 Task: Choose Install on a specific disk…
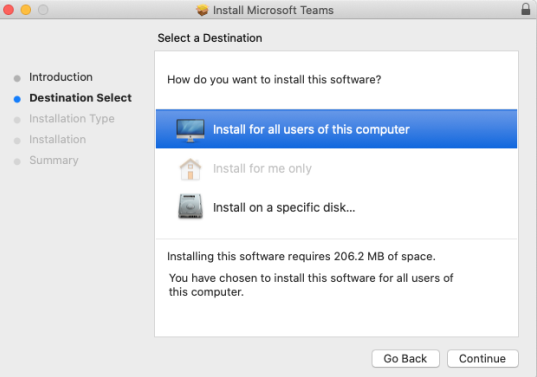click(336, 207)
